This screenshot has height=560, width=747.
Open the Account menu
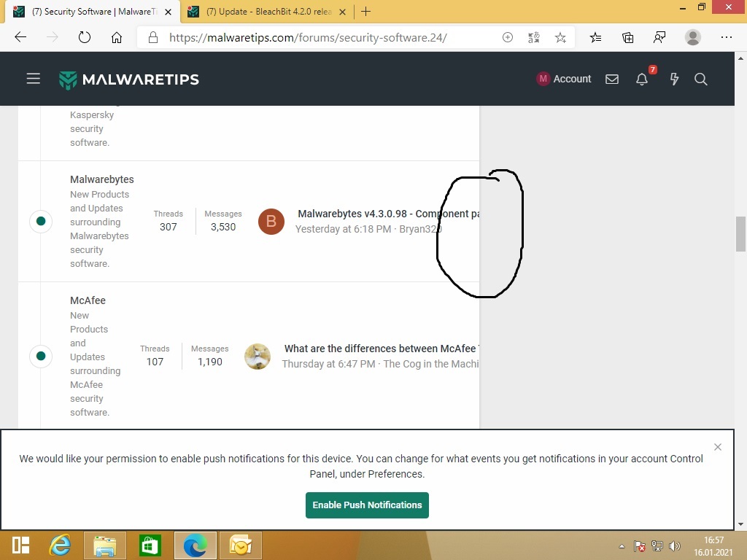coord(564,79)
